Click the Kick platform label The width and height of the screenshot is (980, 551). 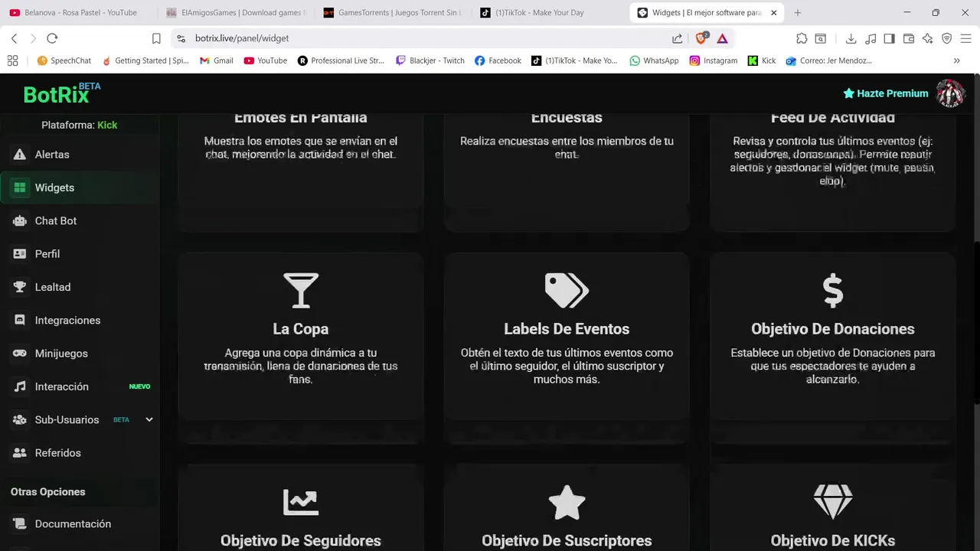pyautogui.click(x=107, y=125)
